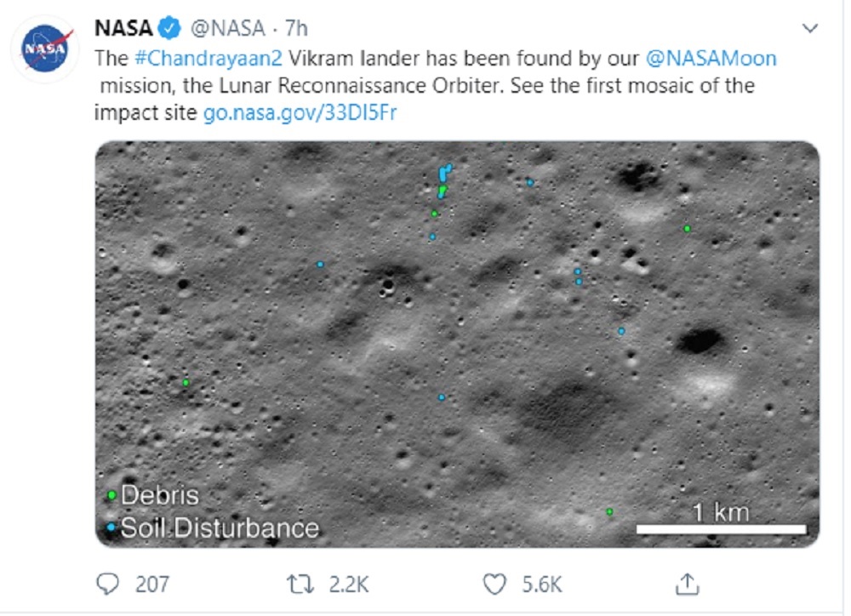Like the tweet with the heart icon
Viewport: 851px width, 616px height.
click(494, 584)
